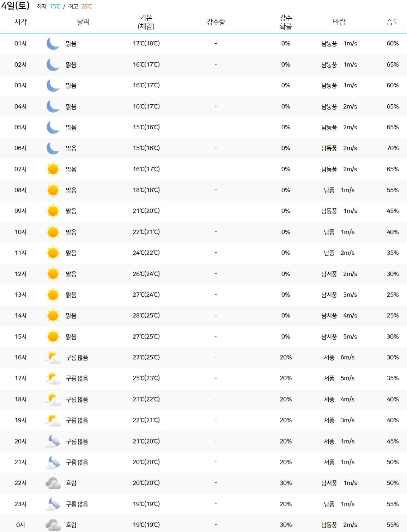Click the sun icon in the 15시 row
The image size is (407, 532).
coord(53,336)
